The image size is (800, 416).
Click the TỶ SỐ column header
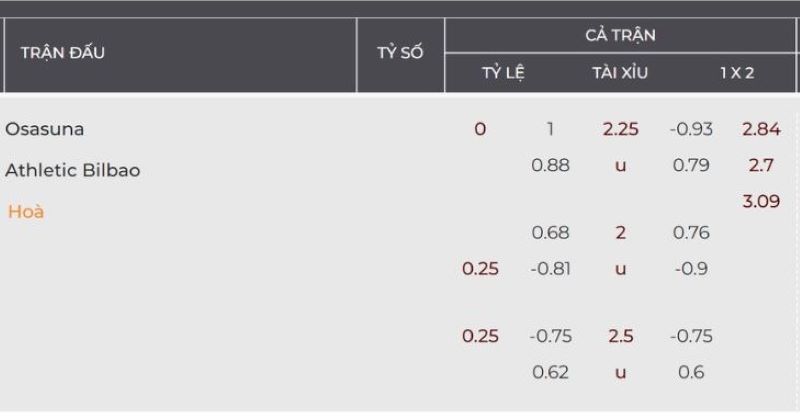[400, 53]
